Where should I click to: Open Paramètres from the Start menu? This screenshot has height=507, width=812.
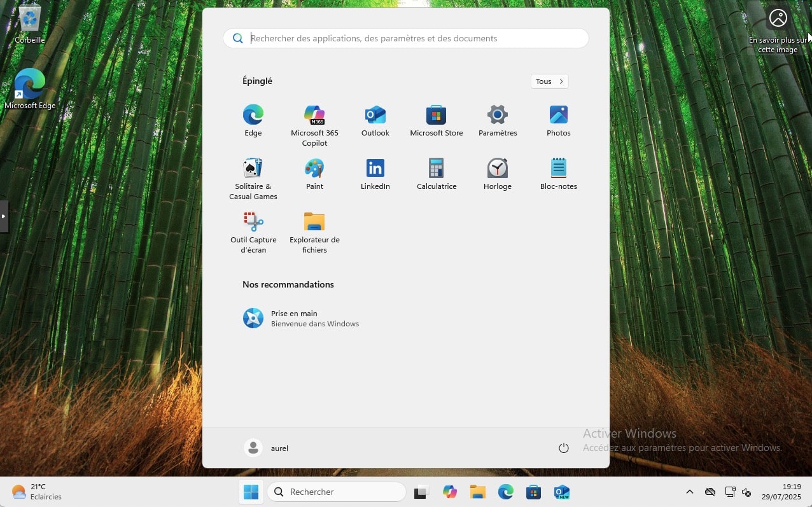(497, 121)
